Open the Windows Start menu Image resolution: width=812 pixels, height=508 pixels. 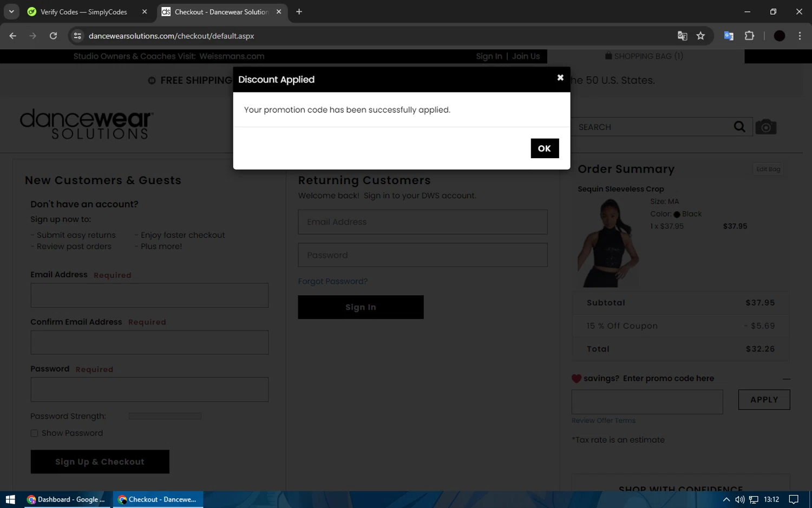coord(10,499)
